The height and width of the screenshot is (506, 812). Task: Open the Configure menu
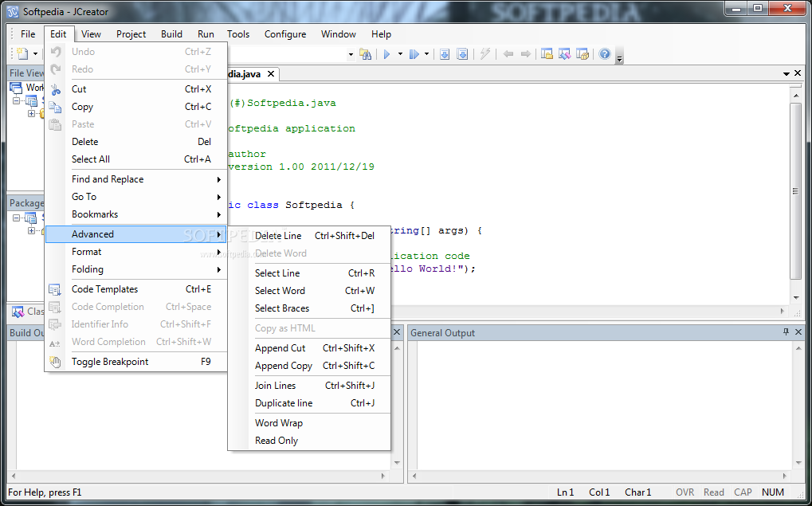285,34
